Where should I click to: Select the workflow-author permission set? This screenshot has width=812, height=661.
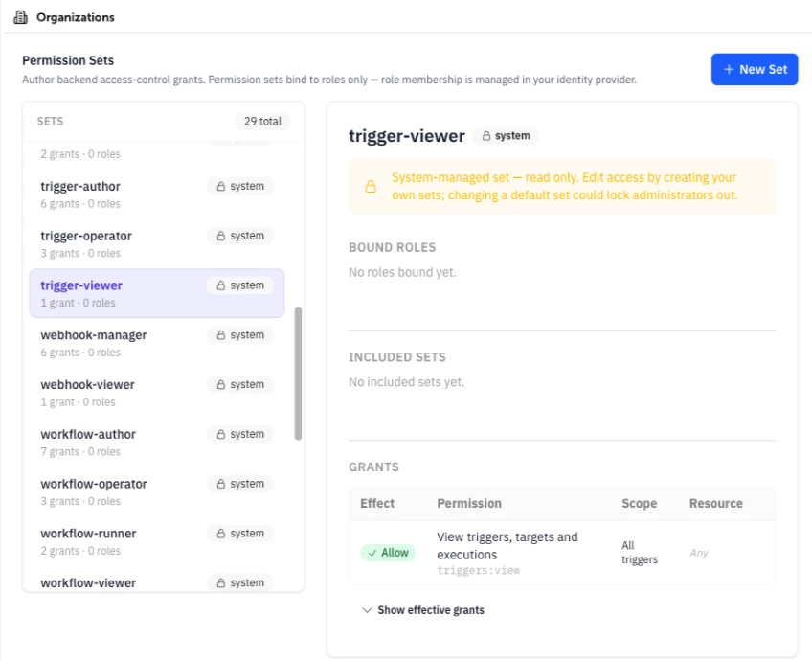pos(156,443)
